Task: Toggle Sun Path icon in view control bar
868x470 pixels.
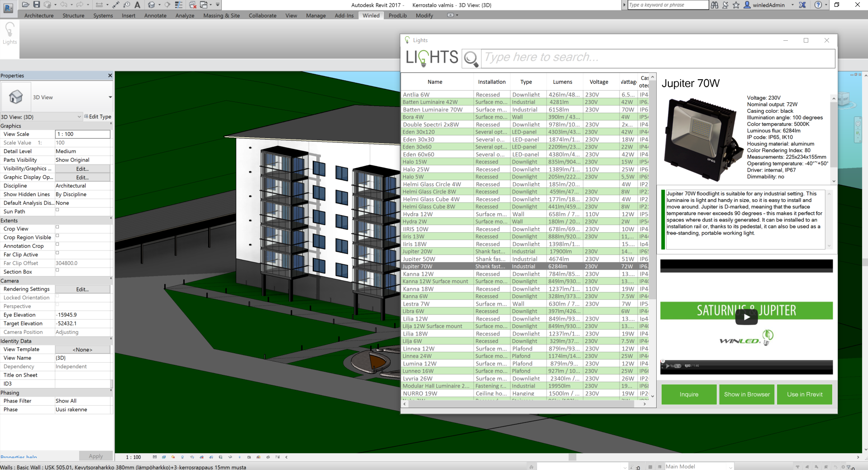Action: point(173,457)
